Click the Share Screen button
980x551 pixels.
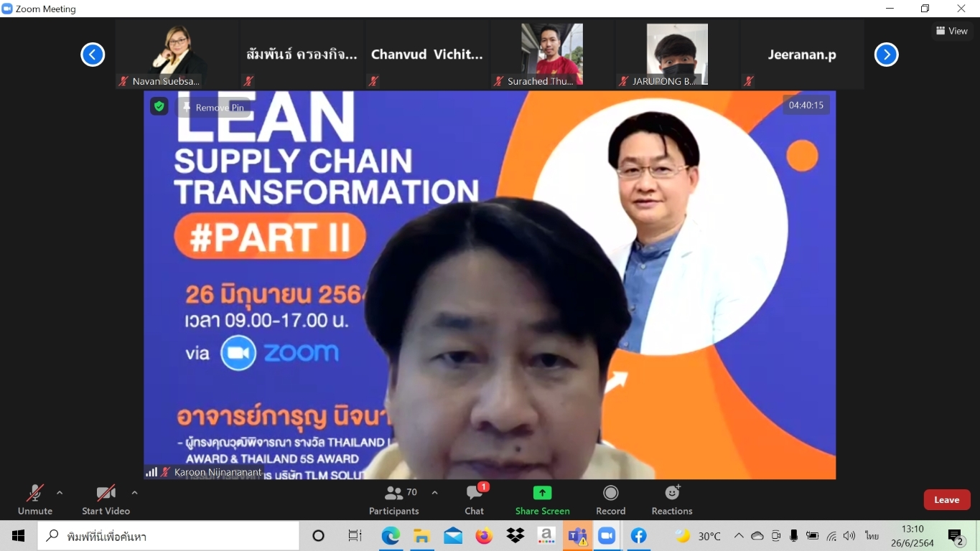coord(543,500)
